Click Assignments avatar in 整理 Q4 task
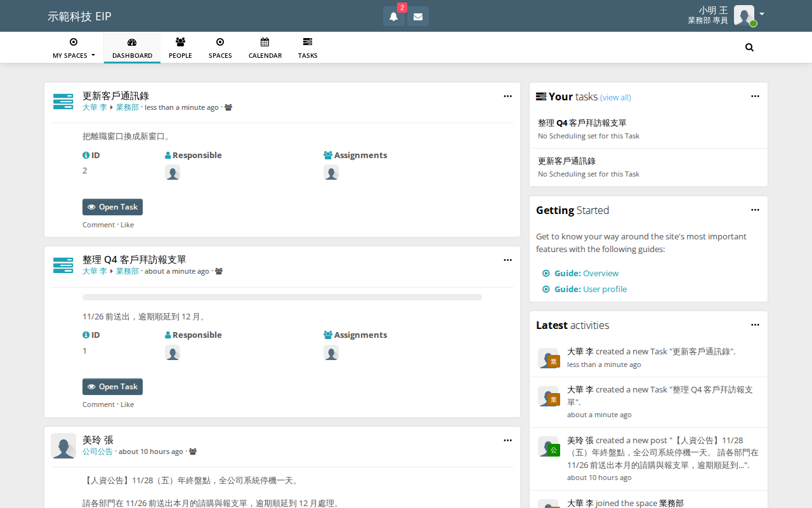 click(x=331, y=352)
